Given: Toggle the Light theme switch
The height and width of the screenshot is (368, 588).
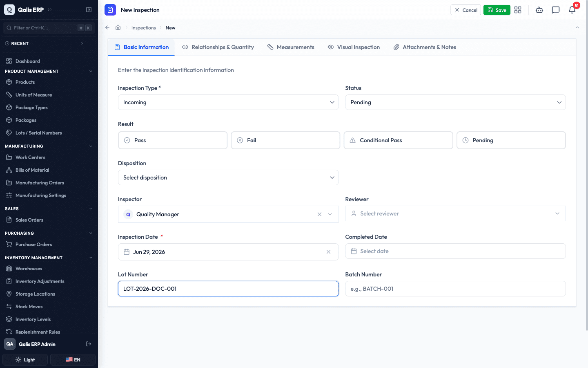Looking at the screenshot, I should pos(25,360).
